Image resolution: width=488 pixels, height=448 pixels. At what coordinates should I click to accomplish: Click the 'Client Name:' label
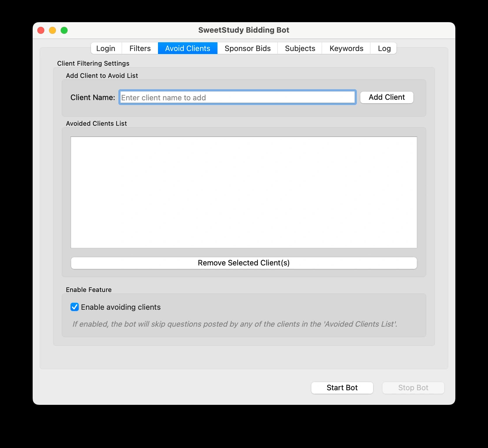point(93,97)
